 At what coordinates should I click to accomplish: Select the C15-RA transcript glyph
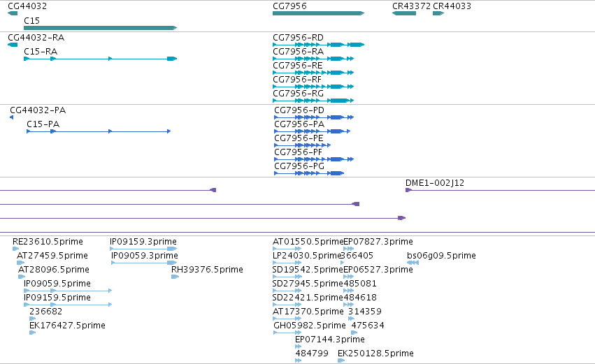click(x=100, y=59)
